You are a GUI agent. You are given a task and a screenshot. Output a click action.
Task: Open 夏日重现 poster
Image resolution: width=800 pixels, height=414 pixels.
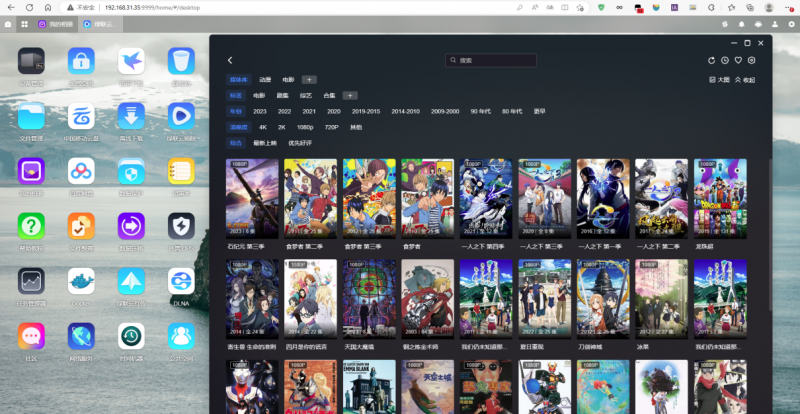pyautogui.click(x=545, y=299)
